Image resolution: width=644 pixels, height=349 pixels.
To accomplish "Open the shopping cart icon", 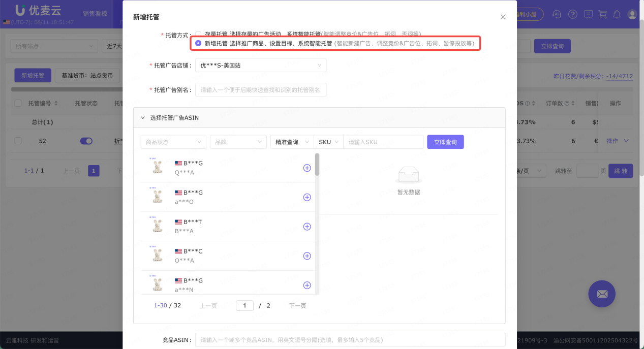I will pyautogui.click(x=603, y=14).
